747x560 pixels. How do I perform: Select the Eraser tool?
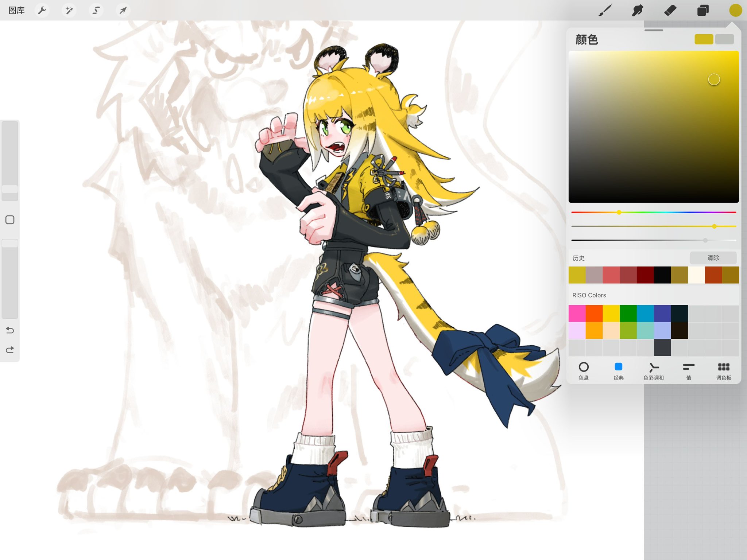670,11
